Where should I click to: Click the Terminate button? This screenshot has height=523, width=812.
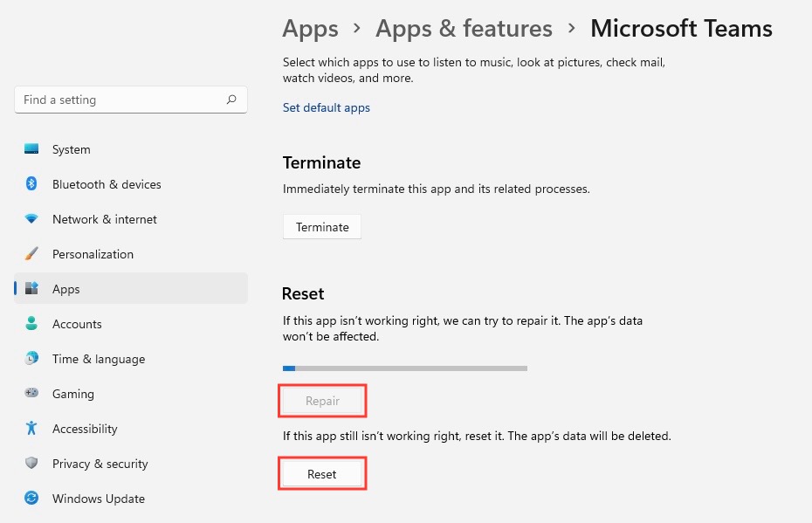click(x=322, y=227)
